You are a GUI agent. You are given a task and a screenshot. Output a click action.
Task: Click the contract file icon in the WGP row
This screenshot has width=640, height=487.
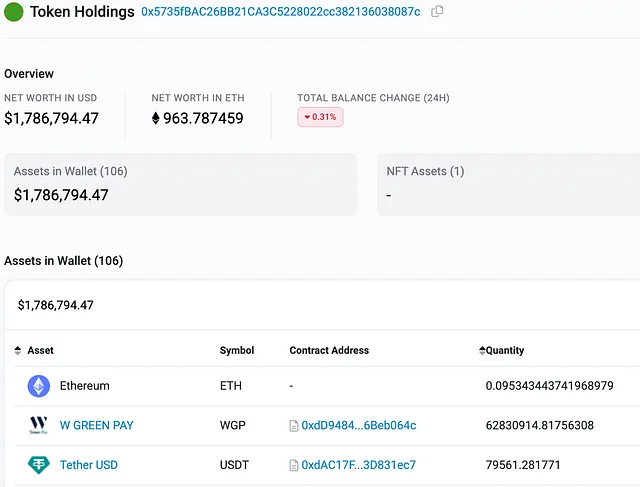pyautogui.click(x=294, y=426)
